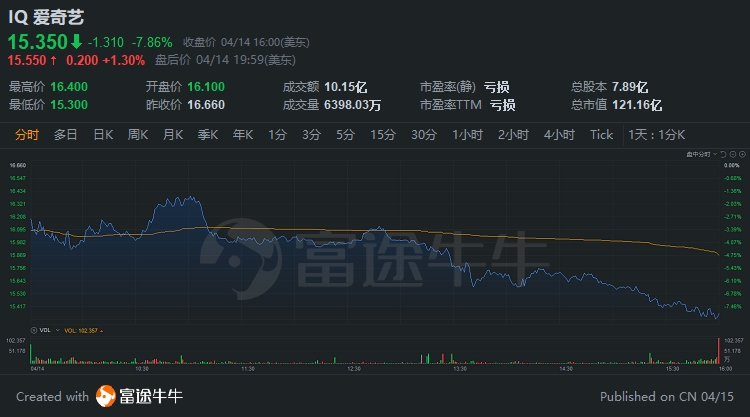
Task: Click the chart reset undo icon
Action: [723, 154]
